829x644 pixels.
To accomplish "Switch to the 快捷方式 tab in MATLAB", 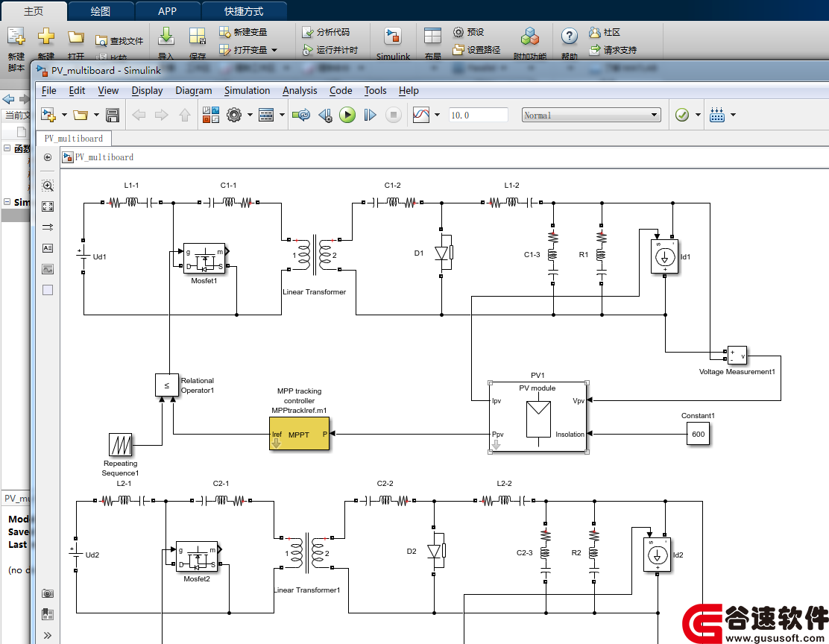I will pyautogui.click(x=244, y=11).
